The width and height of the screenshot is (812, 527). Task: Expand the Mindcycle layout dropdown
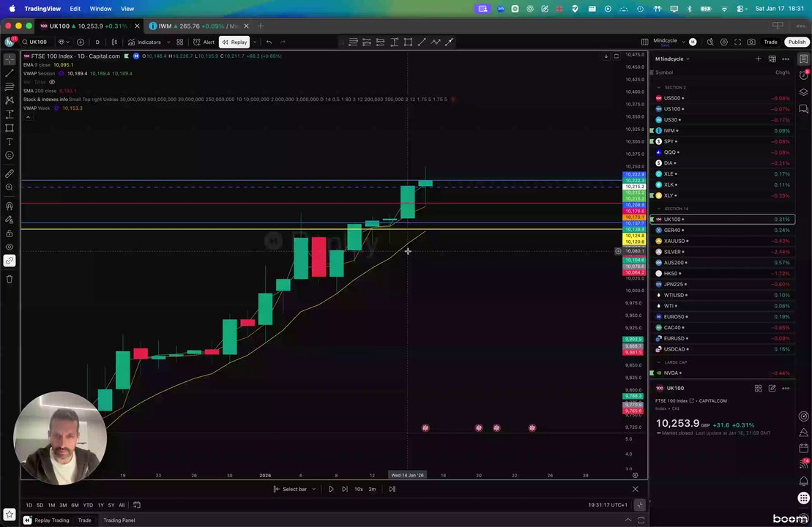click(x=684, y=42)
